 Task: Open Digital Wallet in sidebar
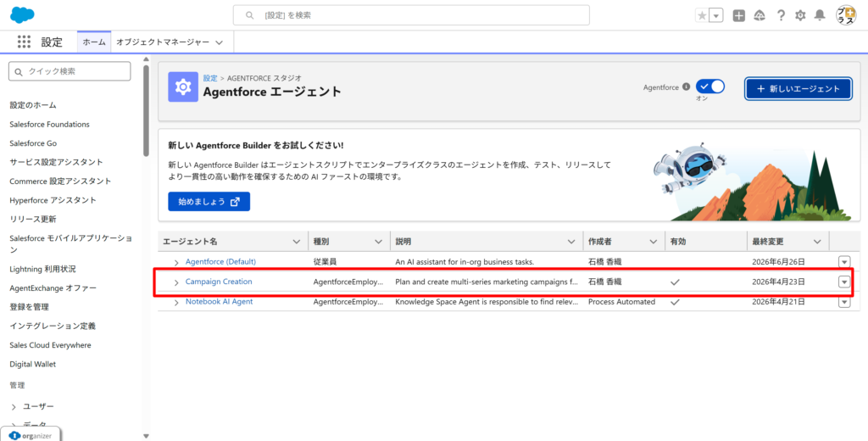tap(33, 364)
